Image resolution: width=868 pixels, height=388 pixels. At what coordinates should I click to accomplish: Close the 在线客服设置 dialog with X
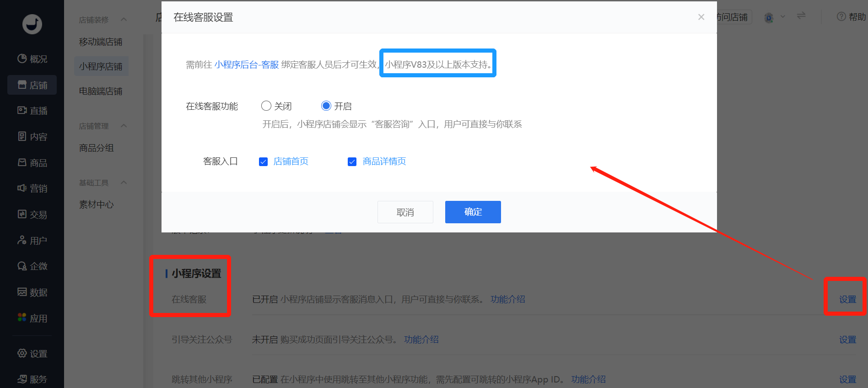click(x=701, y=17)
